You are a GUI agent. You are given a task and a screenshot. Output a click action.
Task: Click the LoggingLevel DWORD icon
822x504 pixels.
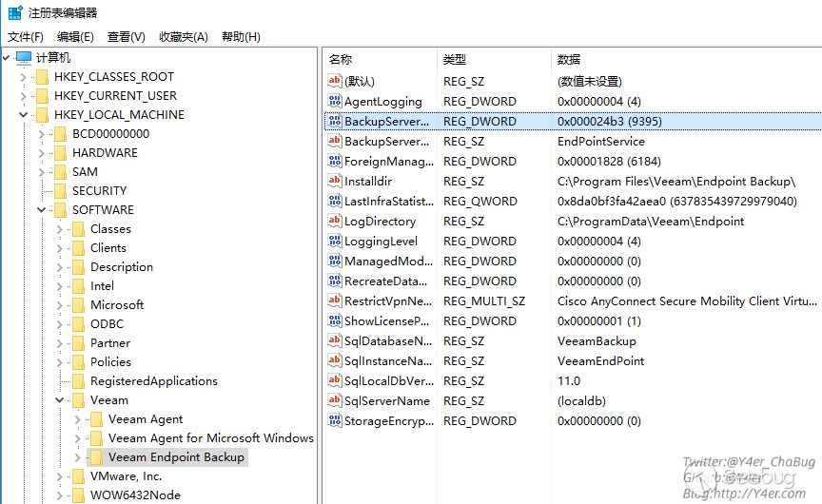pyautogui.click(x=335, y=241)
